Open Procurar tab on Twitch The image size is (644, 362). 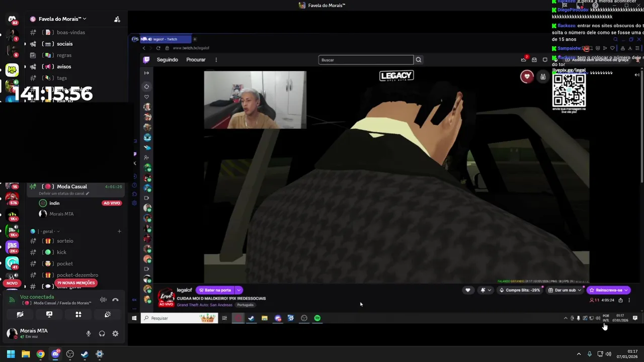(x=196, y=60)
